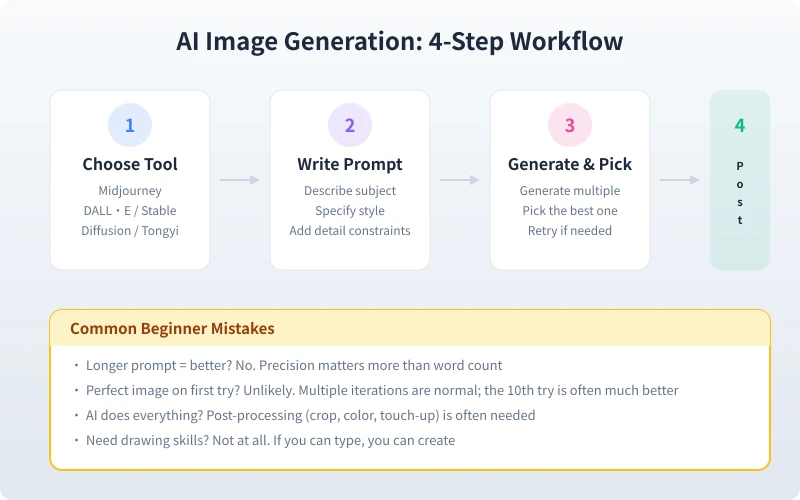This screenshot has width=800, height=500.
Task: Select the 'Write Prompt' heading
Action: click(349, 164)
